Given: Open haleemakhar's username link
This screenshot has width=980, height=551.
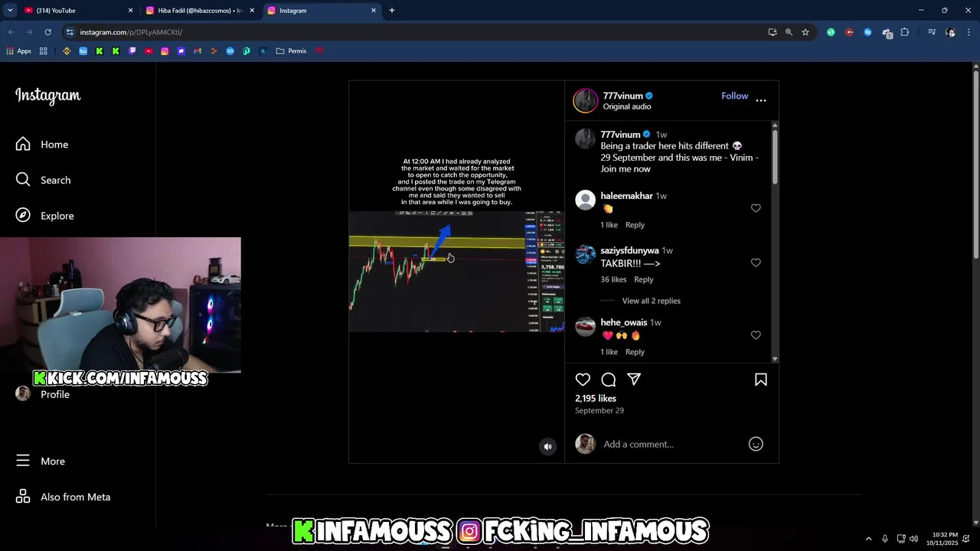Looking at the screenshot, I should (x=626, y=196).
